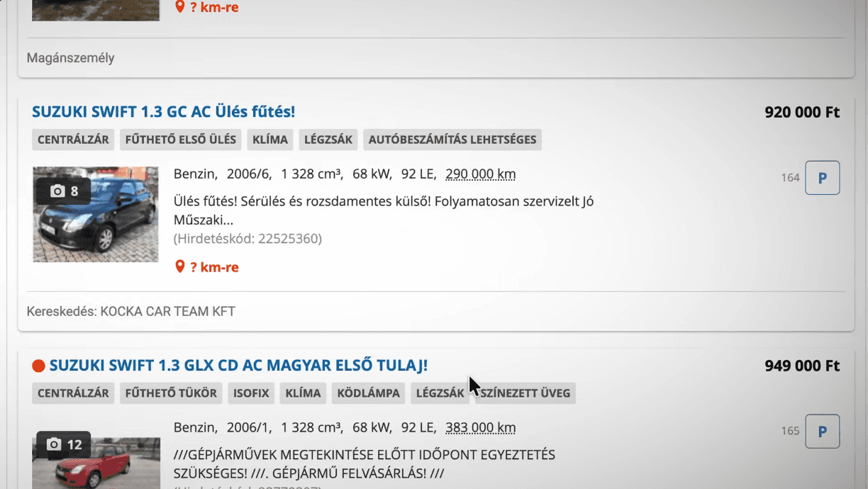Click the P parking button for listing 164

point(823,178)
